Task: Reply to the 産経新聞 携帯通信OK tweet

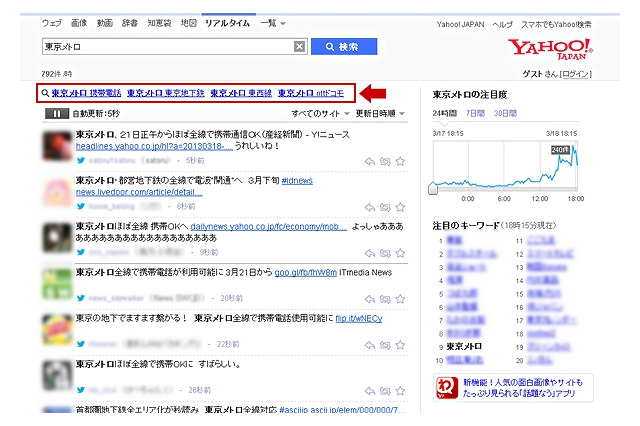Action: 370,161
